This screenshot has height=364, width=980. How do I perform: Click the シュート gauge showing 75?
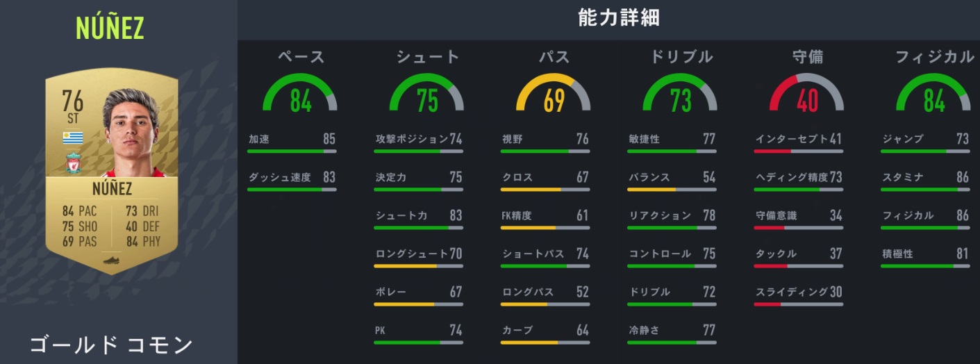427,94
